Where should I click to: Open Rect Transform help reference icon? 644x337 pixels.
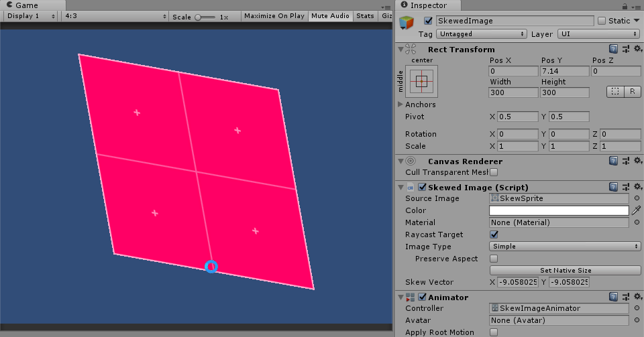pyautogui.click(x=613, y=49)
